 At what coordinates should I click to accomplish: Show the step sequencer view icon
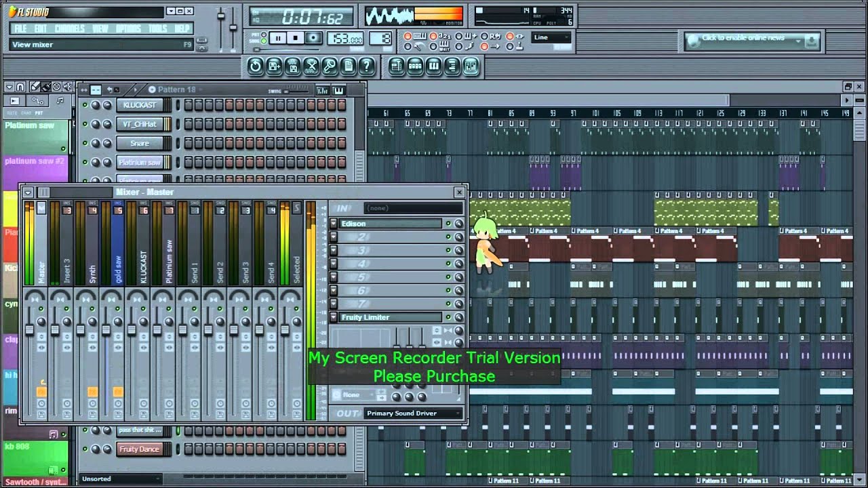415,66
